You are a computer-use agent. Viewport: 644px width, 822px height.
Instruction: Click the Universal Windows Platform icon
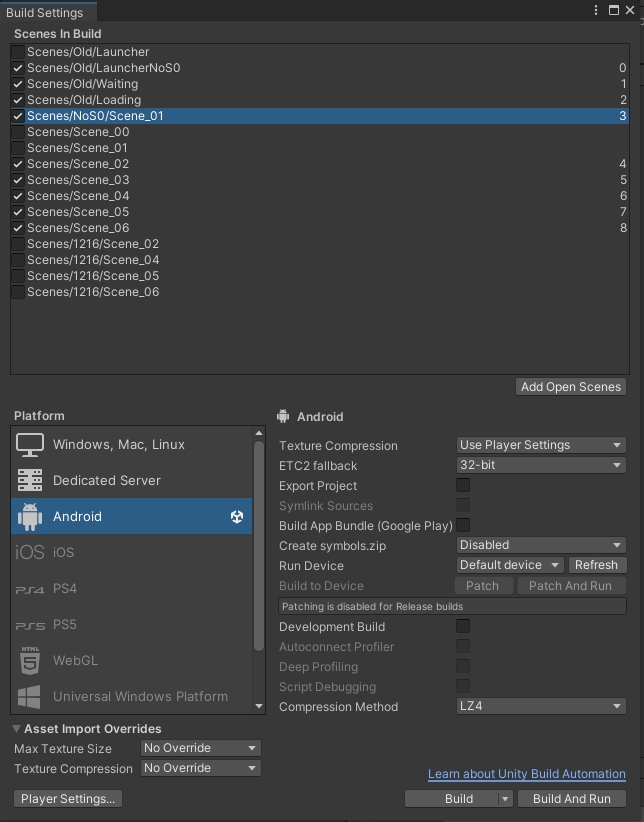coord(30,697)
